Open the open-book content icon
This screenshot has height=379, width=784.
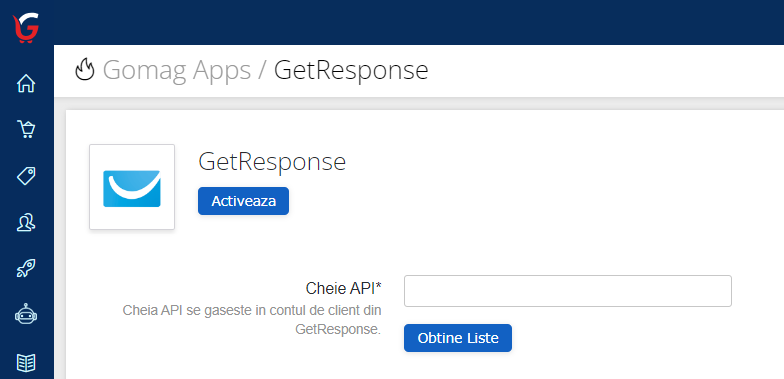pyautogui.click(x=26, y=362)
